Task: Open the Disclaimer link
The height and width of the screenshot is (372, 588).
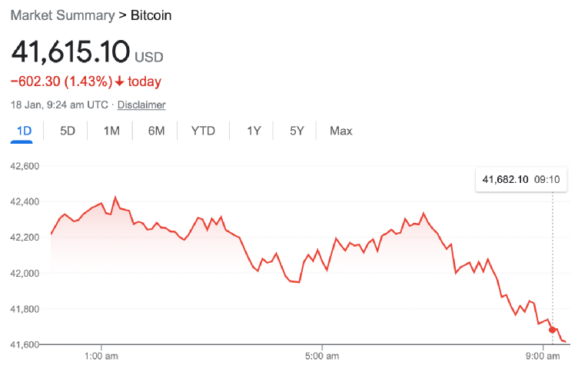Action: [x=141, y=105]
